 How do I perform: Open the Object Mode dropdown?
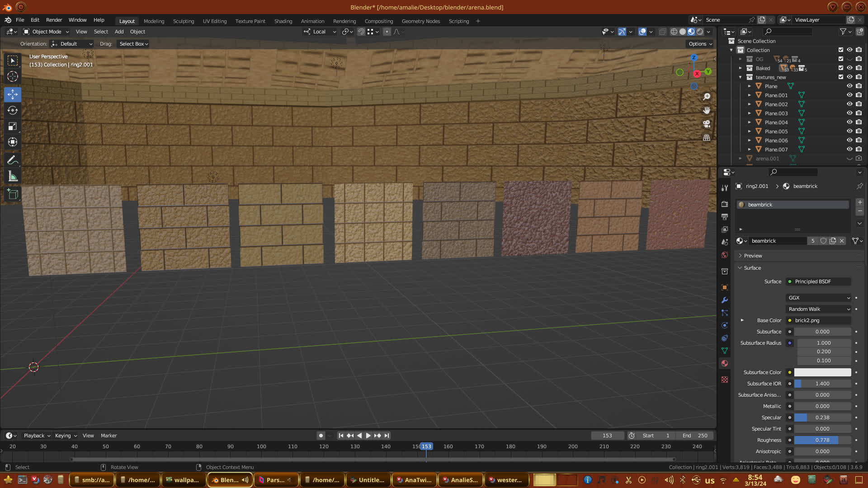coord(46,32)
